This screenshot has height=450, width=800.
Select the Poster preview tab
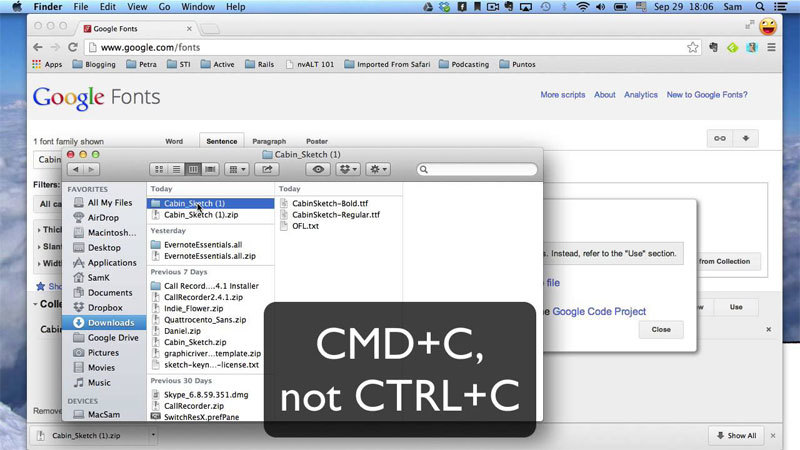(x=316, y=141)
